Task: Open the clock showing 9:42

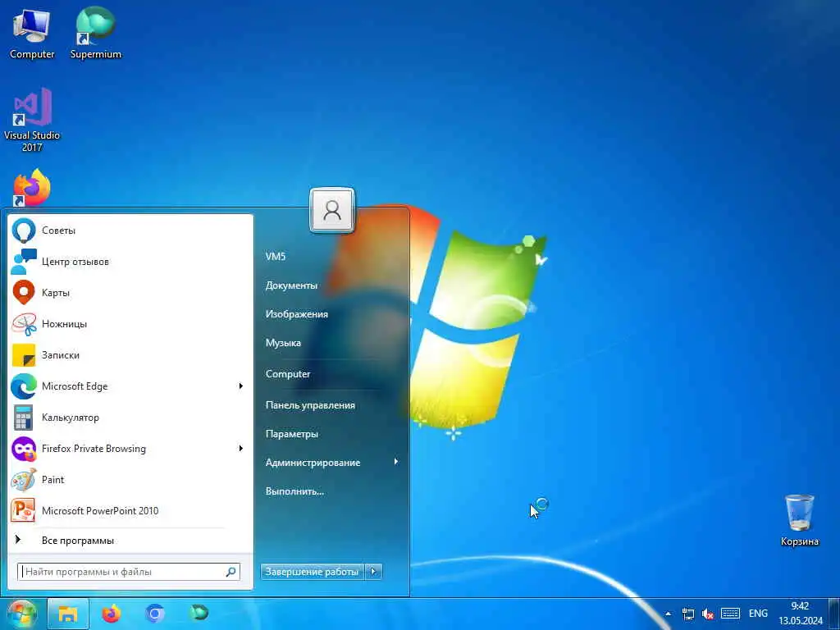Action: tap(801, 614)
